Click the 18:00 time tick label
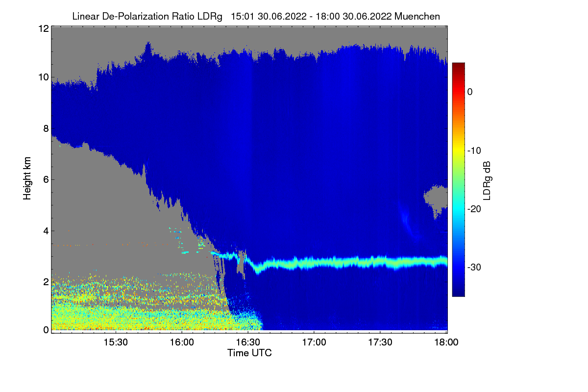Image resolution: width=588 pixels, height=392 pixels. [x=446, y=342]
